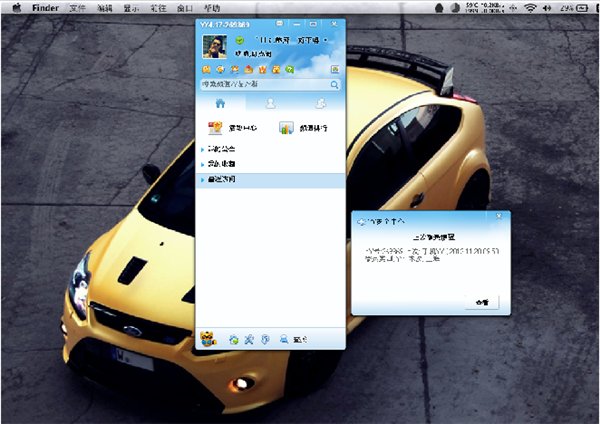Open the 帮助 menu in menu bar

(212, 8)
